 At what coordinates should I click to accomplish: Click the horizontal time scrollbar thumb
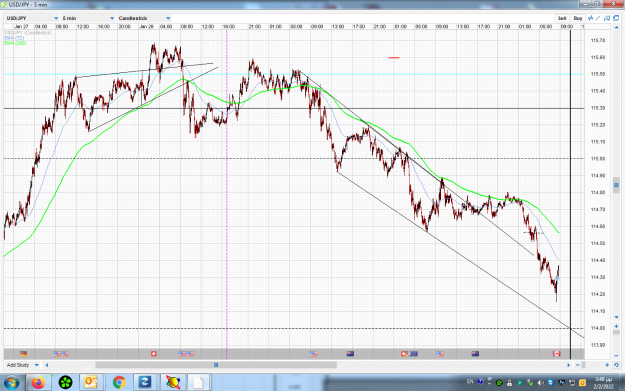pyautogui.click(x=216, y=365)
